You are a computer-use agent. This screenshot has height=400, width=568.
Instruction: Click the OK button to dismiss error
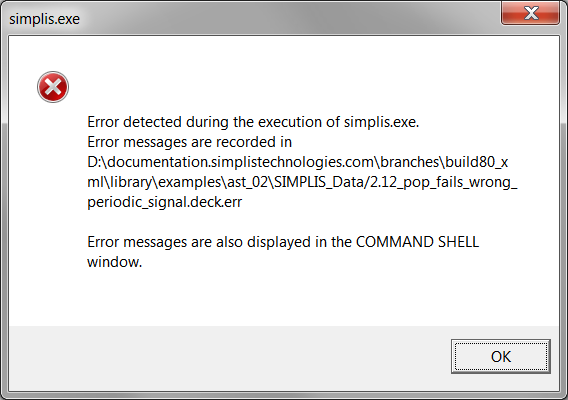pyautogui.click(x=501, y=357)
